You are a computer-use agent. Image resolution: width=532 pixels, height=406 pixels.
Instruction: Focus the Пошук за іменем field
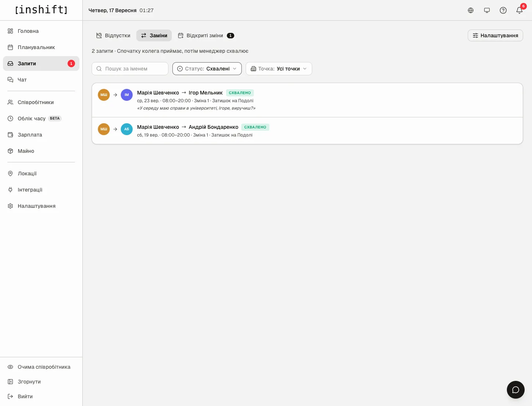pyautogui.click(x=130, y=69)
